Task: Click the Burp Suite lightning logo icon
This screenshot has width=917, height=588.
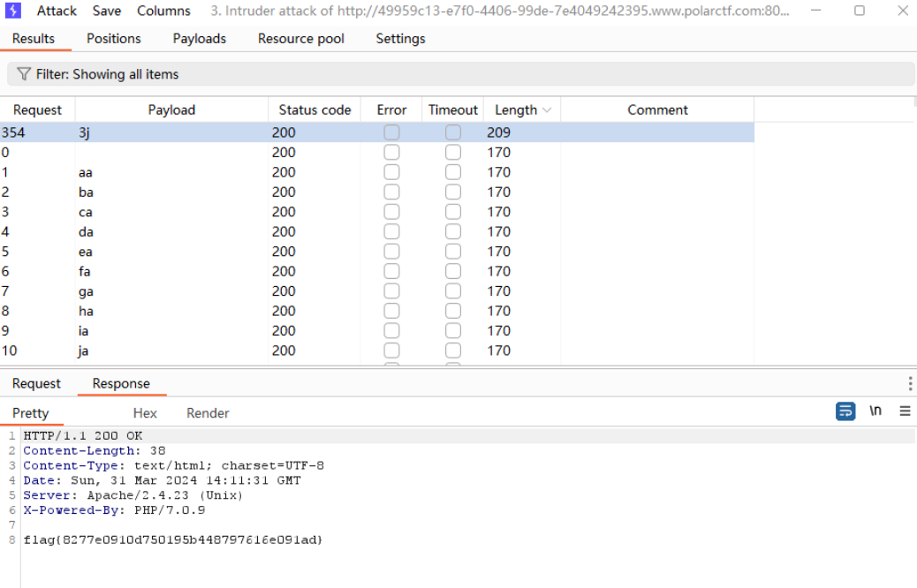Action: [x=13, y=11]
